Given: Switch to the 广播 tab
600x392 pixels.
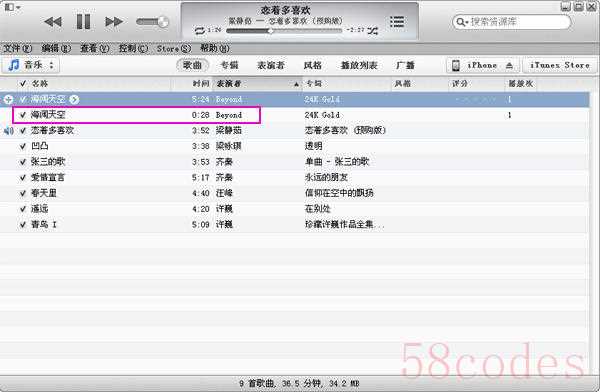Looking at the screenshot, I should [405, 65].
